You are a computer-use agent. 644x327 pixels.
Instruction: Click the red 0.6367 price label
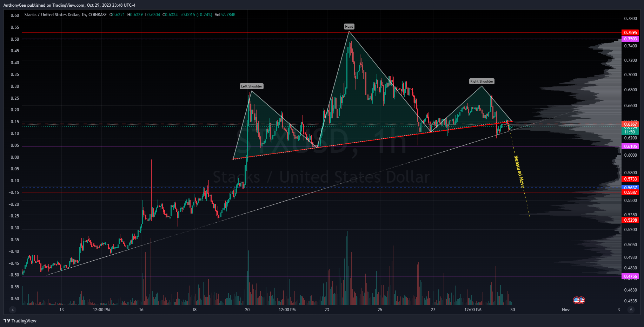(630, 124)
